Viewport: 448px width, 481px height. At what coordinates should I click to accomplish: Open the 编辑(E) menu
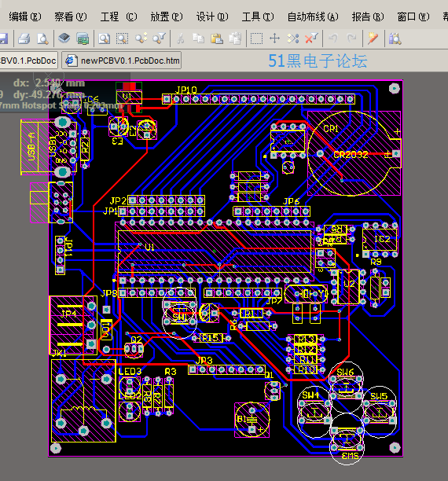click(x=25, y=17)
